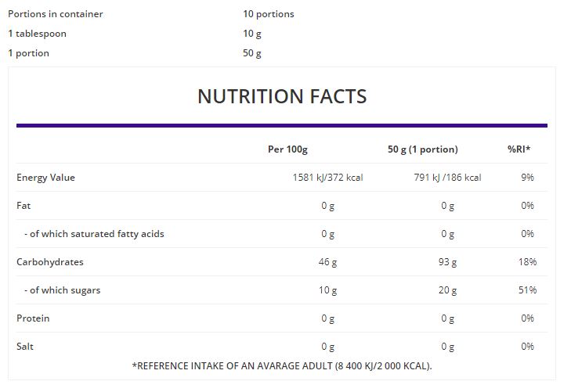Select the 'of which sugars' row label
The width and height of the screenshot is (571, 392).
point(62,290)
